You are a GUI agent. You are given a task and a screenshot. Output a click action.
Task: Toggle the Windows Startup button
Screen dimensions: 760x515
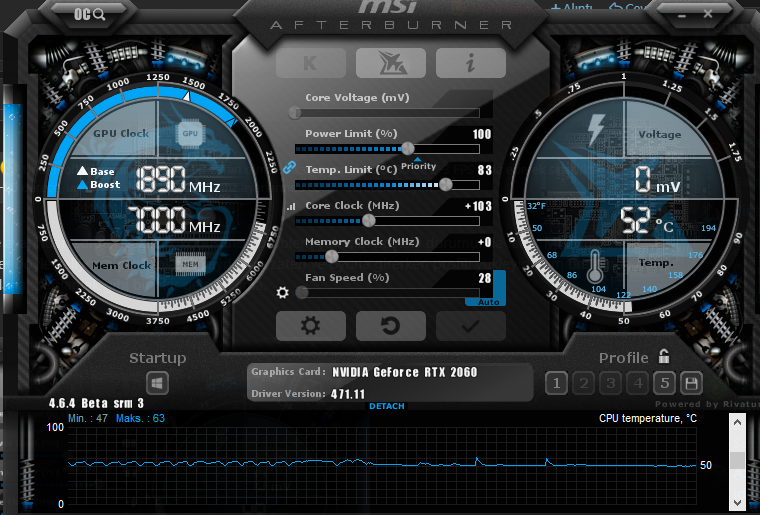pos(157,383)
